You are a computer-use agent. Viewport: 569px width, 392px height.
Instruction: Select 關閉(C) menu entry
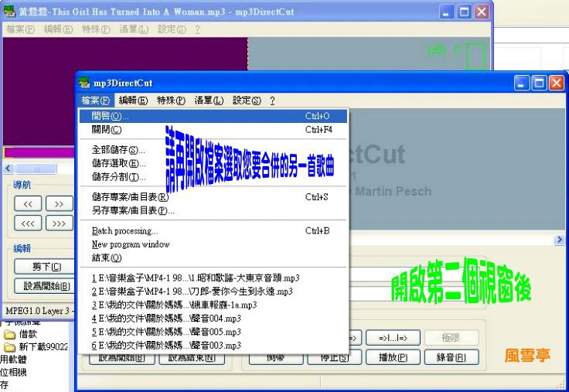tap(213, 130)
